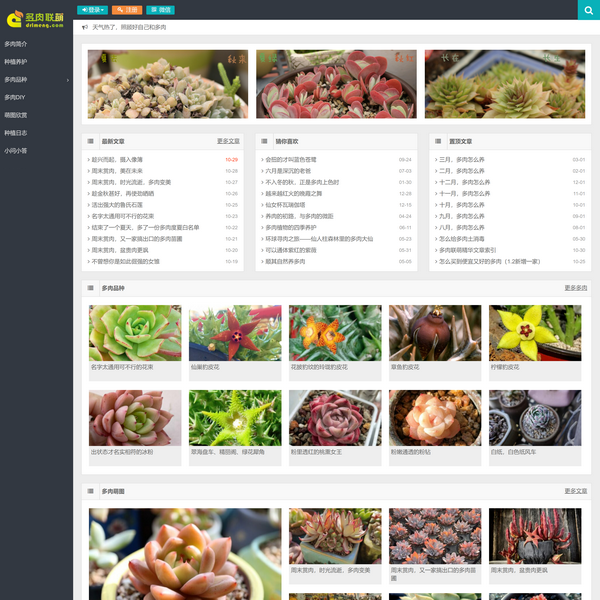The height and width of the screenshot is (600, 600).
Task: Select 多肉DIY from the sidebar
Action: coord(15,97)
